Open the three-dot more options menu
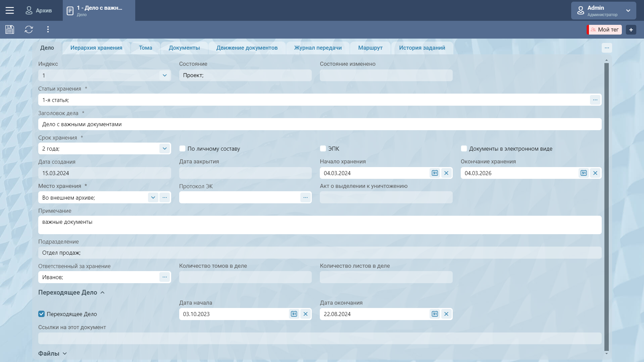Viewport: 644px width, 362px height. [x=48, y=30]
